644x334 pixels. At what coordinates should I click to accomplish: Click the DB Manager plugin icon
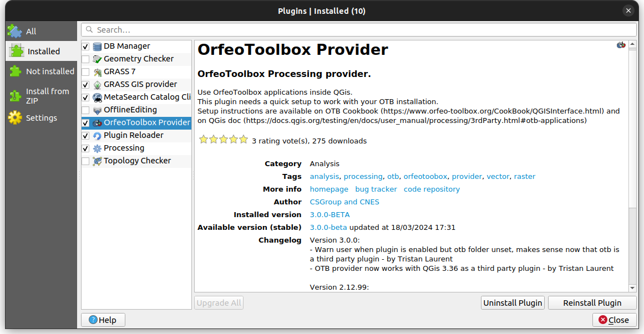tap(98, 47)
